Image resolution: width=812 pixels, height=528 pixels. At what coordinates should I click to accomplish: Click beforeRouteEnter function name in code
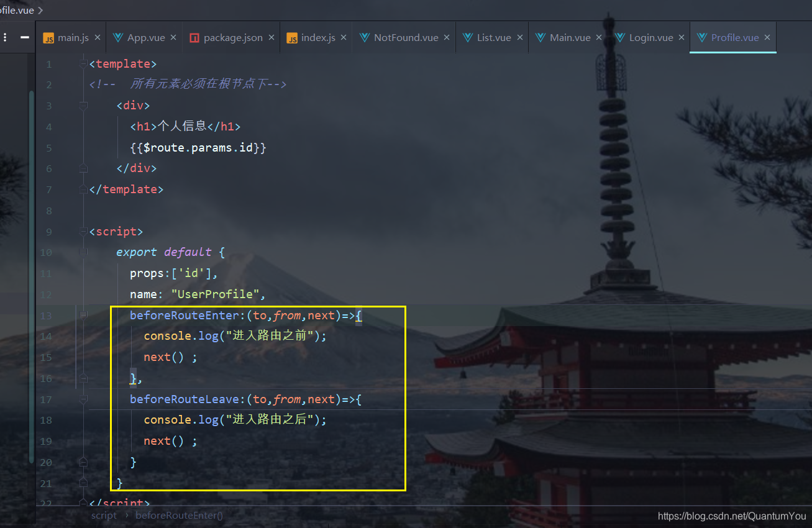tap(185, 316)
